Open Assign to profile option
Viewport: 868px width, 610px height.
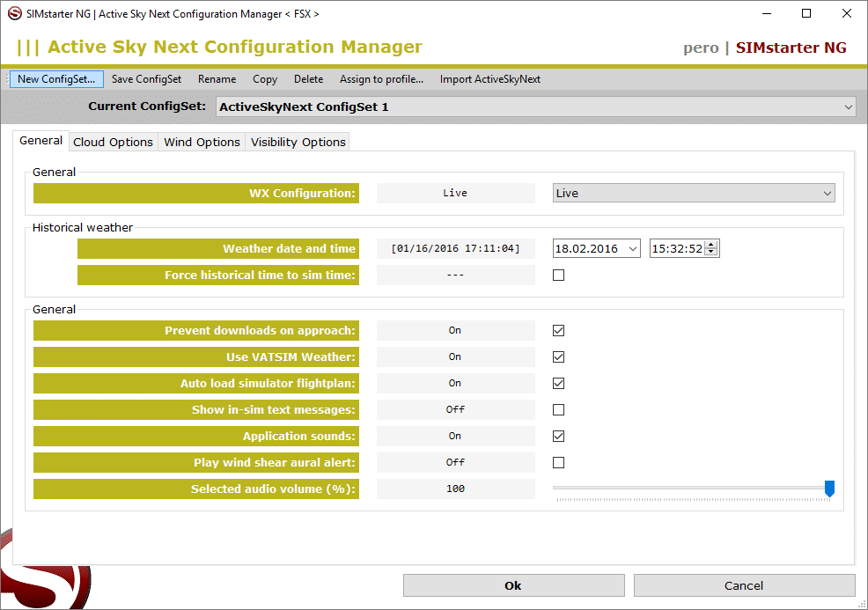coord(381,79)
